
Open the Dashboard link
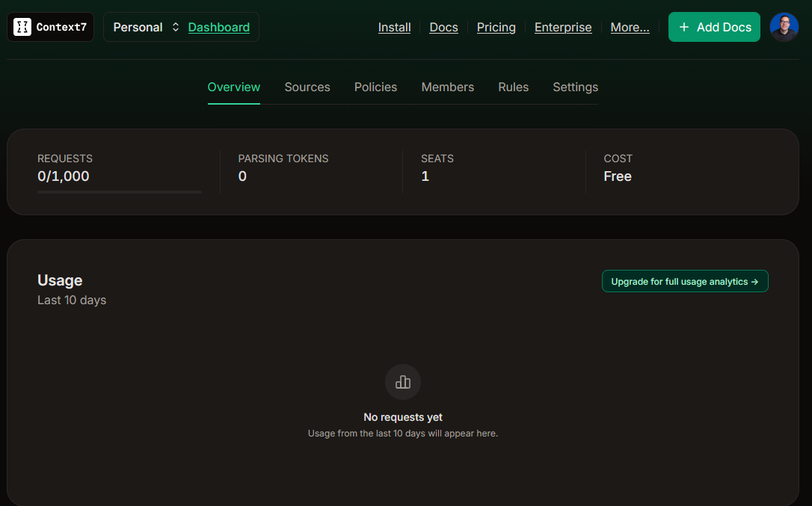click(218, 27)
